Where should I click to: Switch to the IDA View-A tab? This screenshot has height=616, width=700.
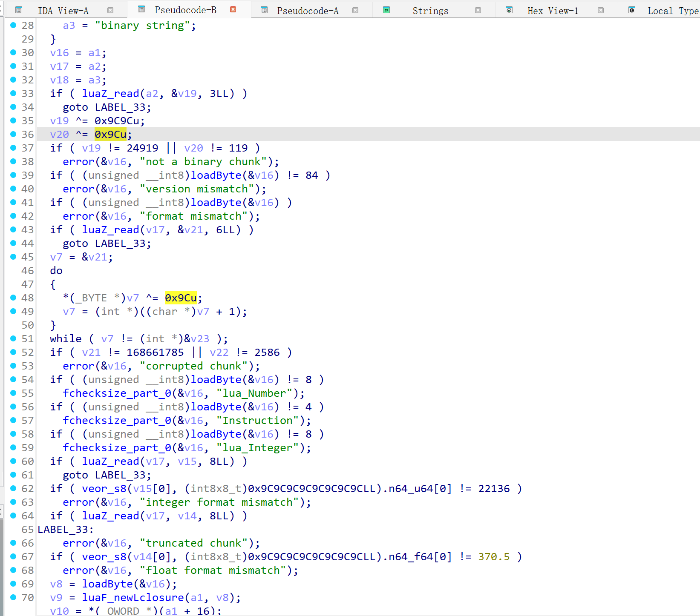pyautogui.click(x=63, y=11)
